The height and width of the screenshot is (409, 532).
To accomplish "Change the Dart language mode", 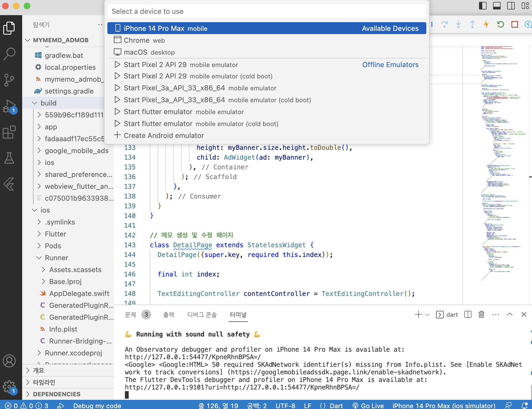I will pos(336,405).
